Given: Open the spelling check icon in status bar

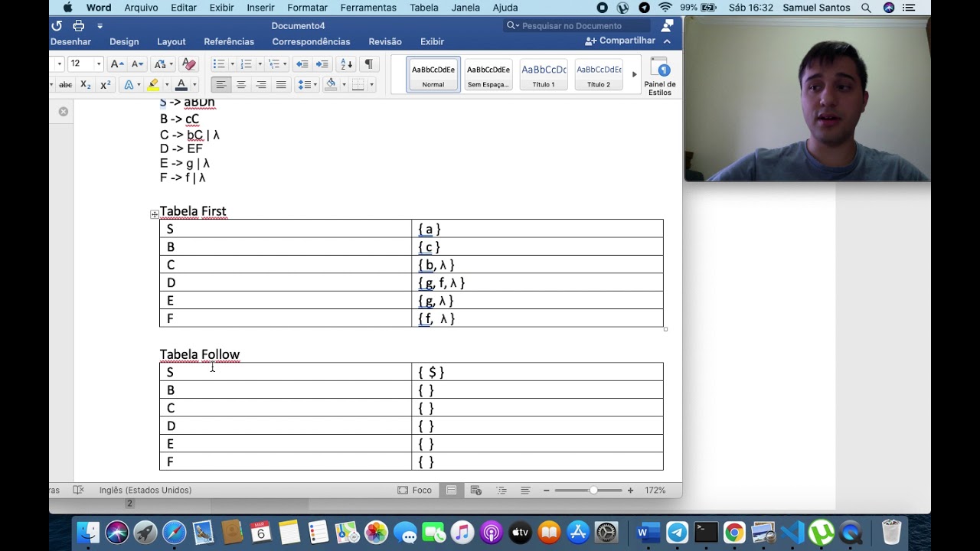Looking at the screenshot, I should [78, 490].
